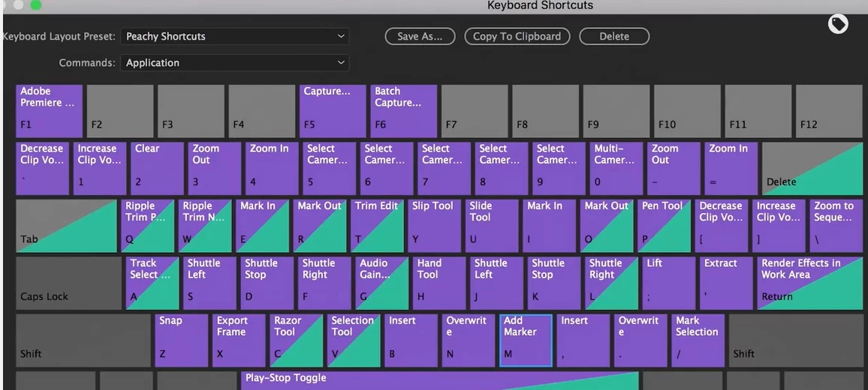Select the V key Selection Tool
868x390 pixels.
pyautogui.click(x=354, y=340)
